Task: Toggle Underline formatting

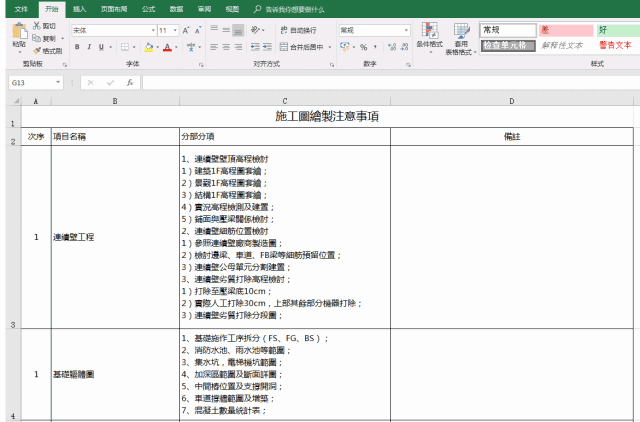Action: click(101, 47)
